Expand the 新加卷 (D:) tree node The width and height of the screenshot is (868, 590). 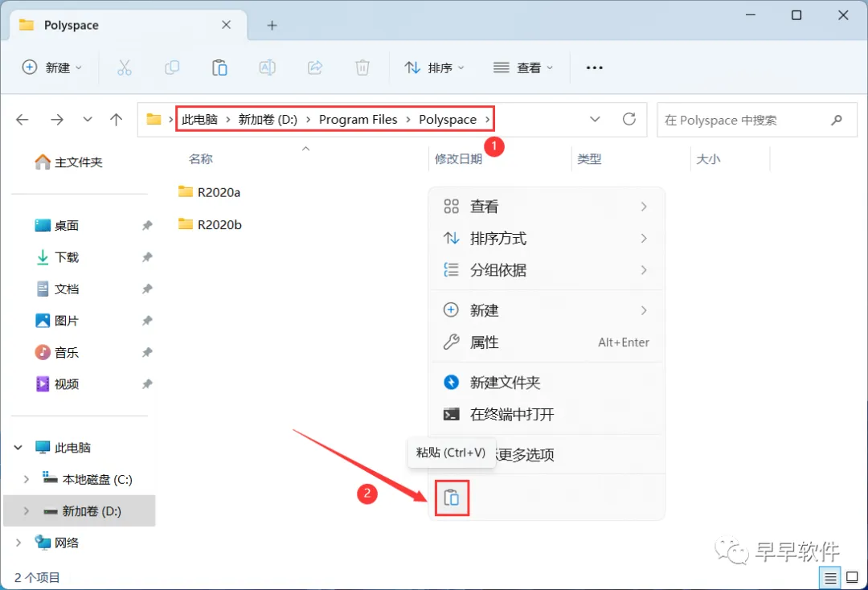[26, 511]
